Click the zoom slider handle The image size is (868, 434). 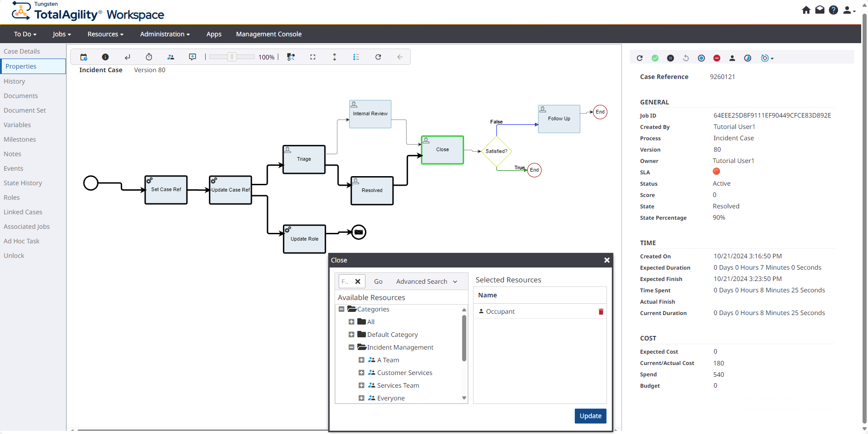point(232,57)
